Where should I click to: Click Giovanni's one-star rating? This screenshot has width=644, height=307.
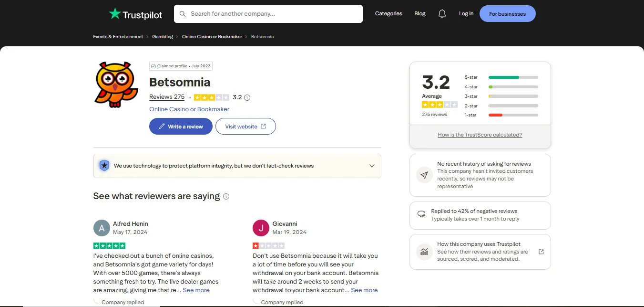(x=268, y=245)
